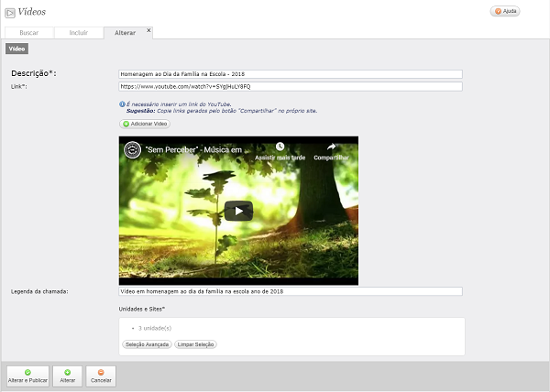Screen dimensions: 550x392
Task: Click the Vídeos page header icon
Action: pyautogui.click(x=10, y=13)
